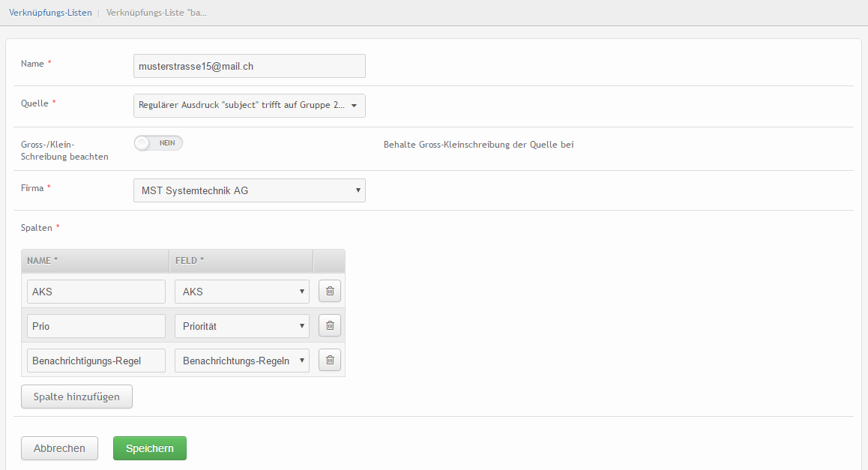Click the Name input field
The height and width of the screenshot is (470, 868).
click(249, 66)
